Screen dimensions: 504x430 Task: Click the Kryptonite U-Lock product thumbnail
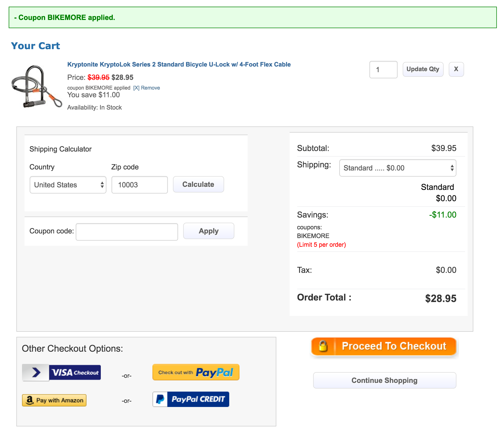(x=37, y=87)
